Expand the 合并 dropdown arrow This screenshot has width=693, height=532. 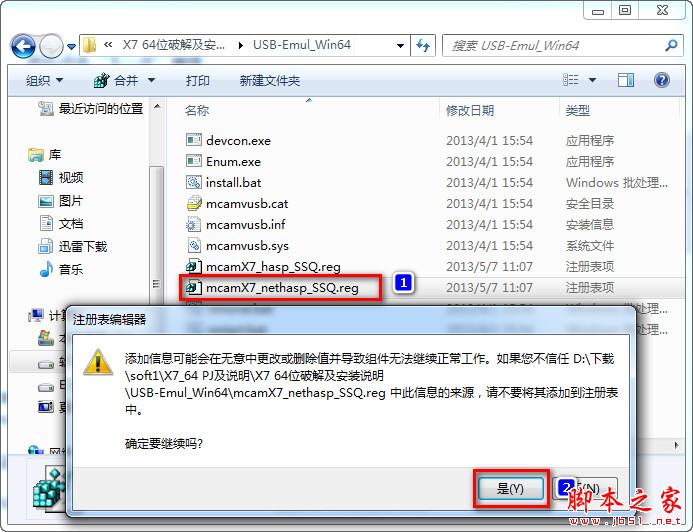click(x=151, y=80)
